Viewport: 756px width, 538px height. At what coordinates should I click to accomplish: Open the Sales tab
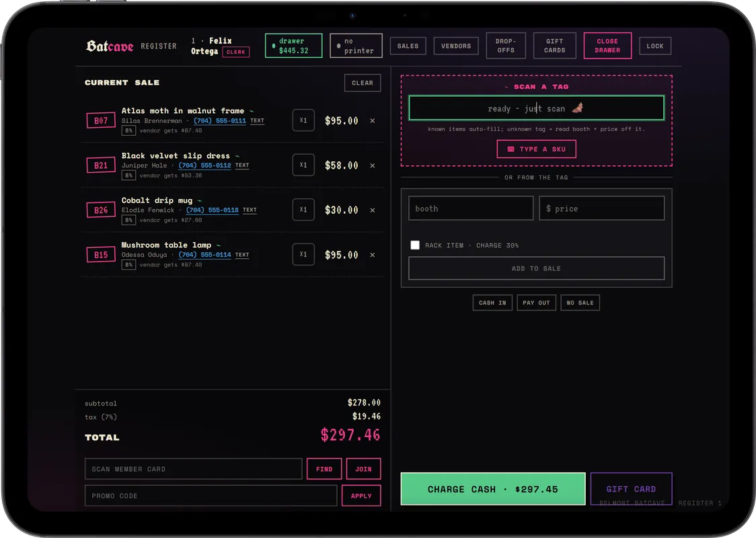(408, 46)
